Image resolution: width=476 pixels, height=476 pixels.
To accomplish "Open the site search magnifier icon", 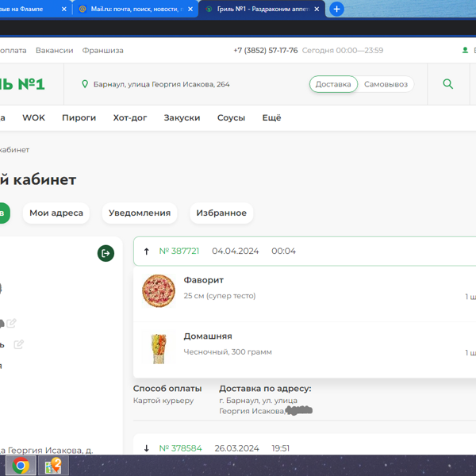I will 447,84.
